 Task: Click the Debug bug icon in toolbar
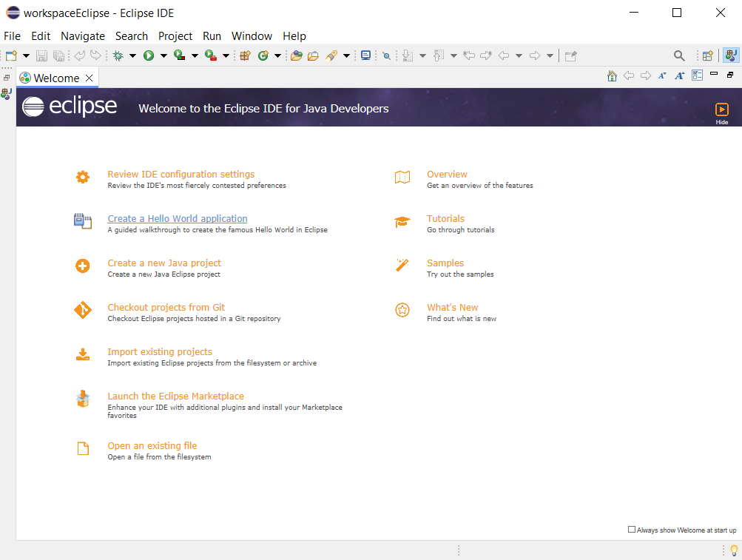pos(118,55)
